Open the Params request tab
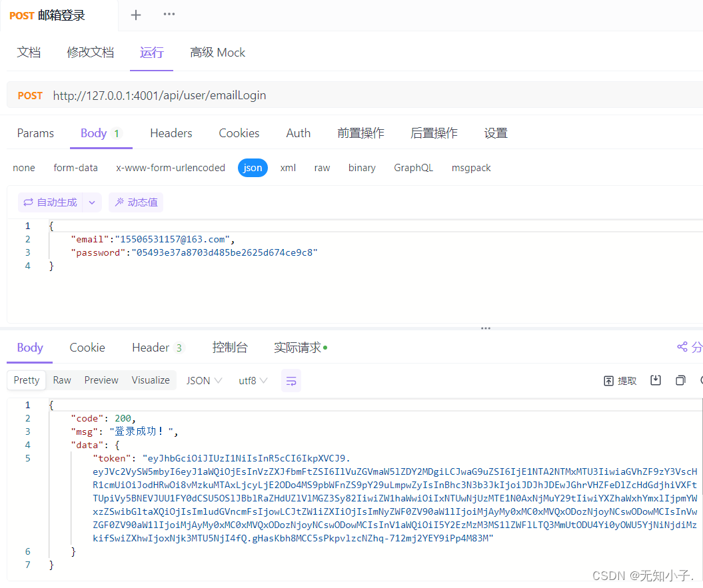The image size is (703, 588). point(35,133)
